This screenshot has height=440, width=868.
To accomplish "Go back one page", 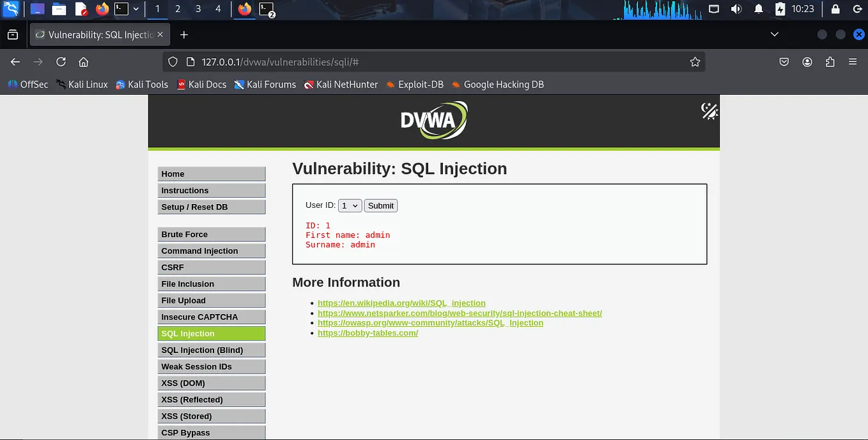I will coord(15,62).
